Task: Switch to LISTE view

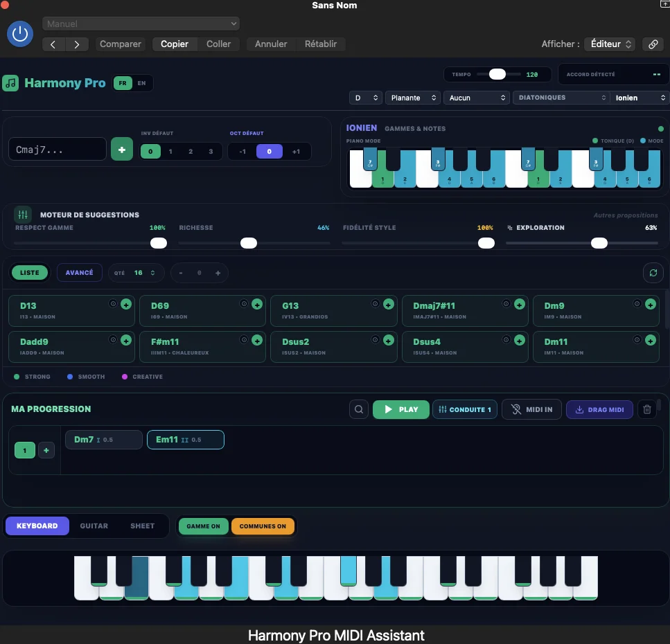Action: 30,272
